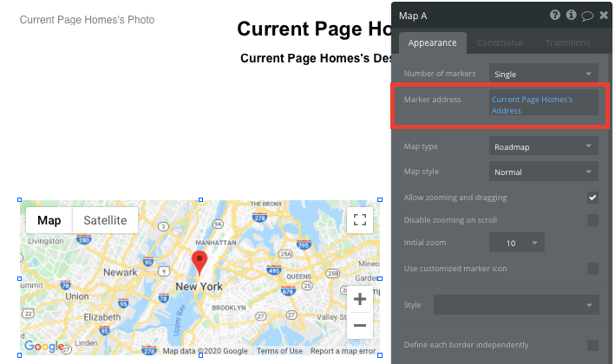This screenshot has width=615, height=364.
Task: Click the red location marker pin
Action: [x=200, y=262]
